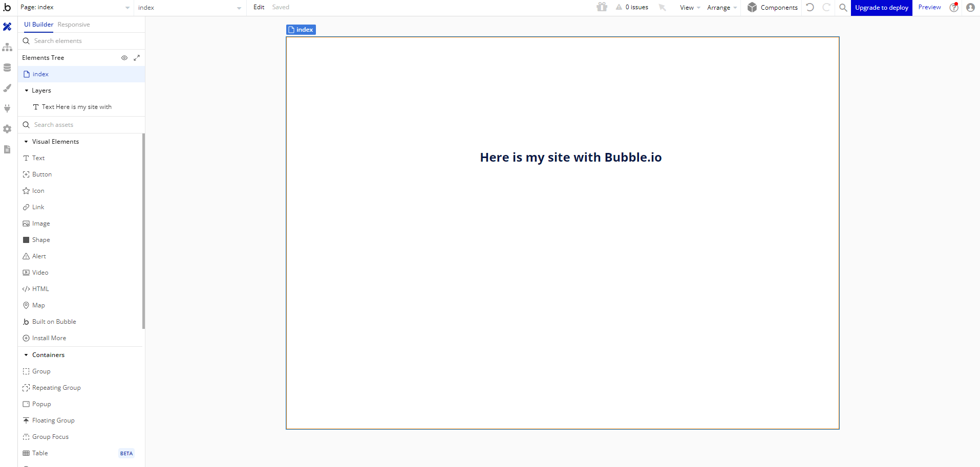The image size is (980, 467).
Task: Toggle elements tree visibility eye icon
Action: click(124, 58)
